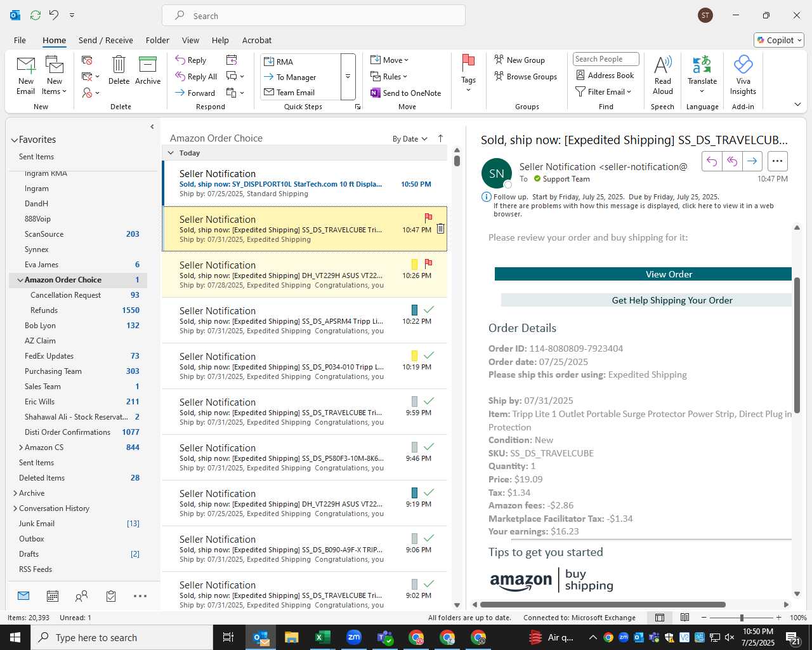Click Reading view icon in status bar
Image resolution: width=812 pixels, height=650 pixels.
pos(684,618)
